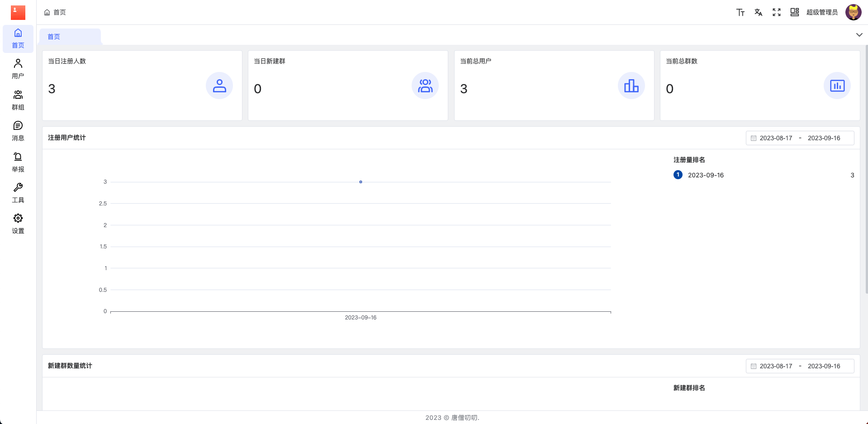
Task: Select the 首页 tab
Action: (70, 37)
